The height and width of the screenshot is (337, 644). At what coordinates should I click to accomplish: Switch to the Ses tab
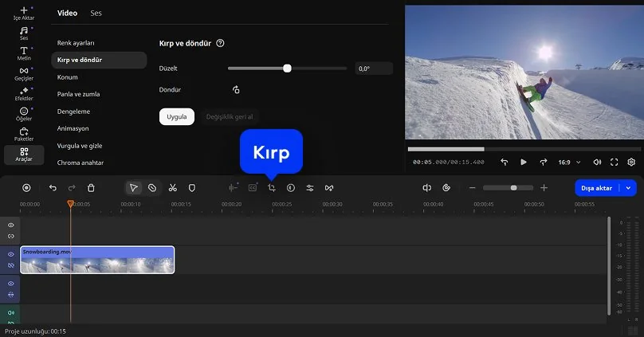click(96, 14)
